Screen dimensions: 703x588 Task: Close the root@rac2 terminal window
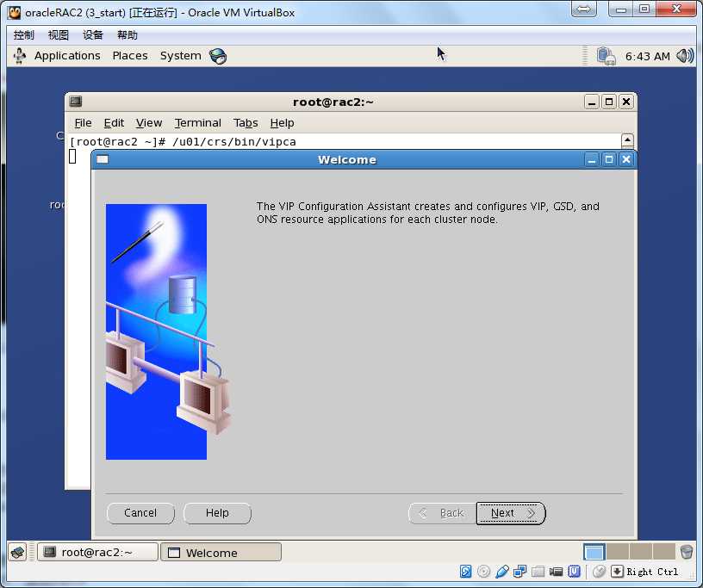(626, 102)
